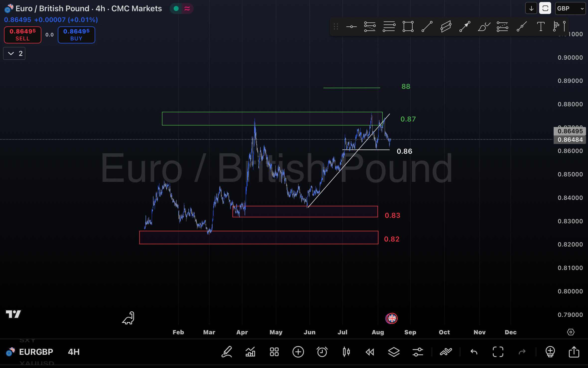
Task: Open the GBP currency dropdown
Action: (570, 8)
